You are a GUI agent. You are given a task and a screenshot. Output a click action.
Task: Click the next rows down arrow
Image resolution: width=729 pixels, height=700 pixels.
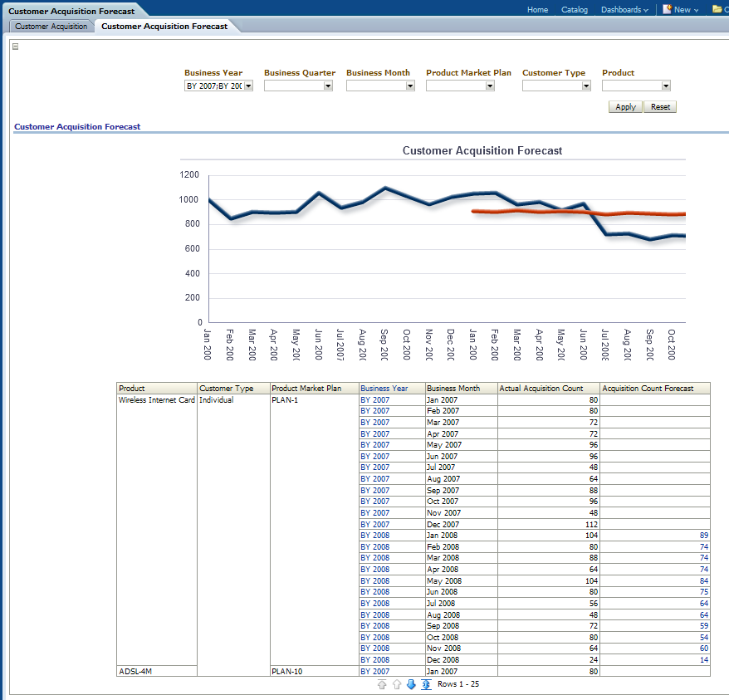411,684
